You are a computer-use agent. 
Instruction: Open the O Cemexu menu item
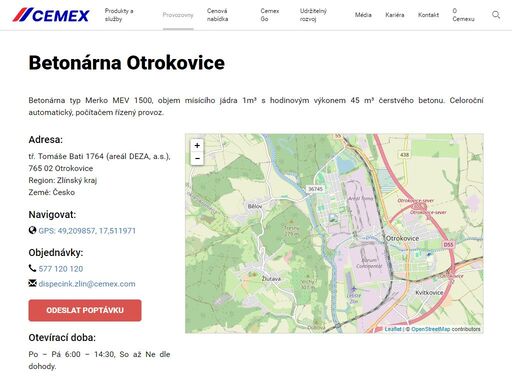tap(463, 15)
